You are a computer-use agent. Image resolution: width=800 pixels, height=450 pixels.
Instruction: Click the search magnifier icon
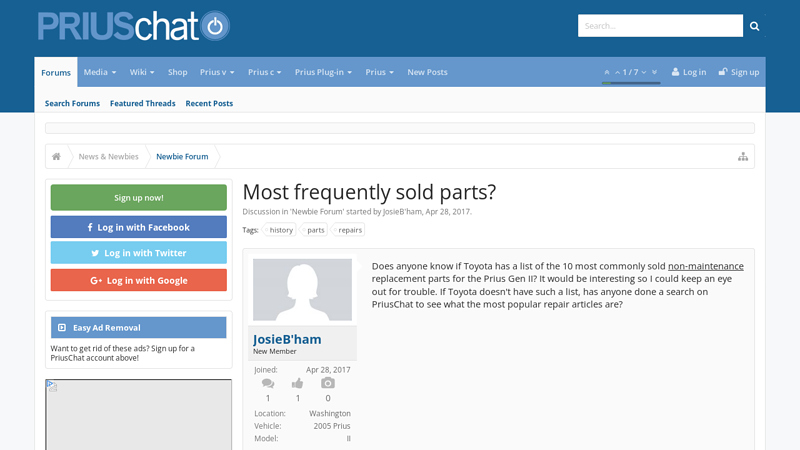tap(755, 26)
